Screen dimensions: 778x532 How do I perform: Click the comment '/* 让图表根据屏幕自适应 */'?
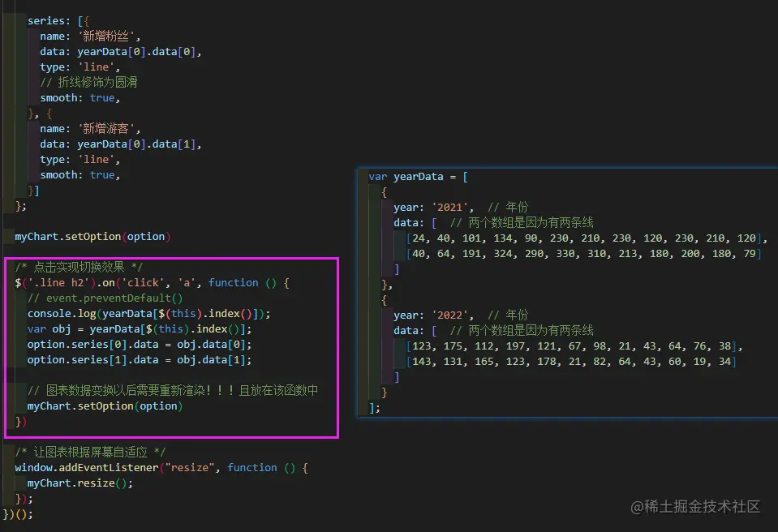90,453
